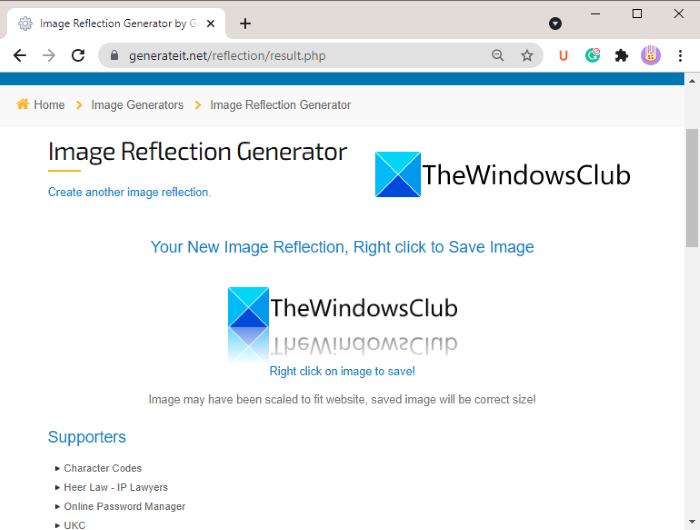The image size is (700, 530).
Task: Click the Image Reflection Generator page heading
Action: pos(197,152)
